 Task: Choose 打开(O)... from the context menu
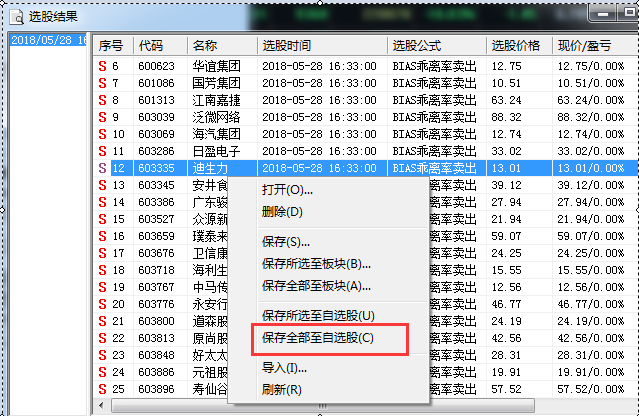[x=287, y=190]
